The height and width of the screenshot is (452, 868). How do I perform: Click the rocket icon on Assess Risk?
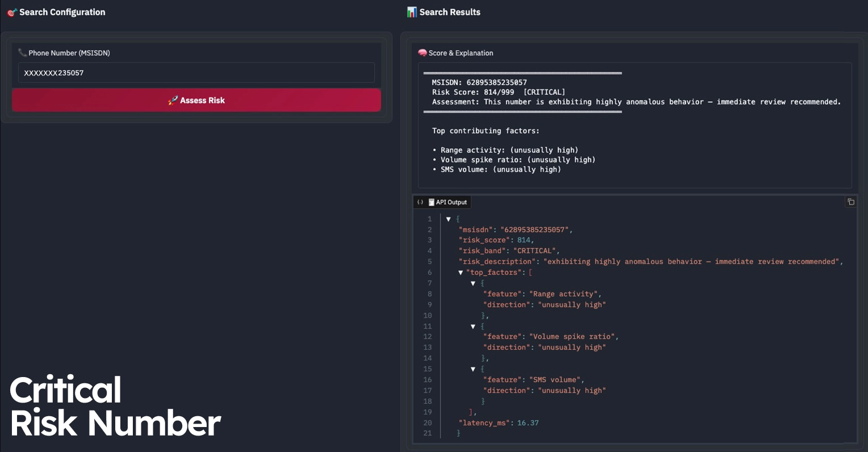click(x=173, y=101)
